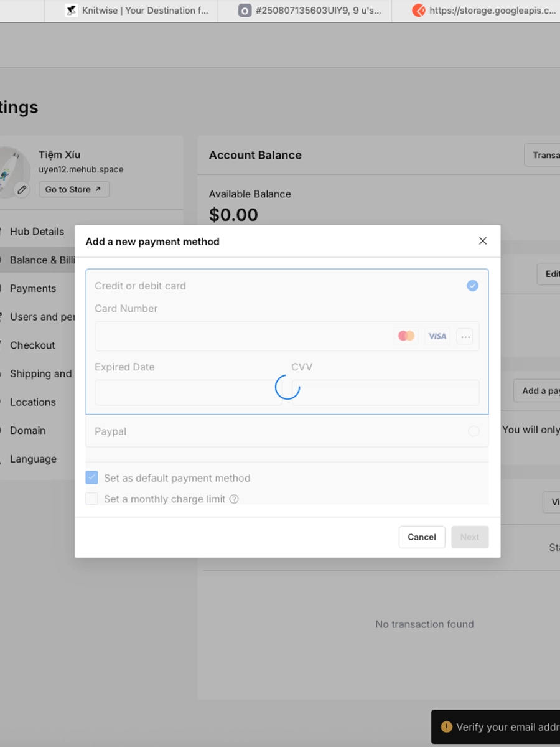Select Credit or debit card option

coord(472,286)
